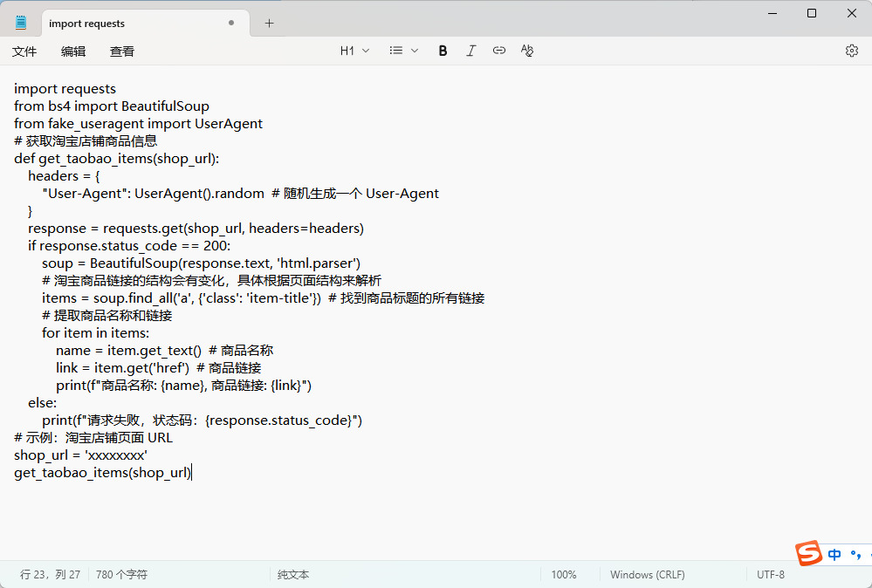Open Notepad settings gear
Viewport: 872px width, 588px height.
[851, 51]
